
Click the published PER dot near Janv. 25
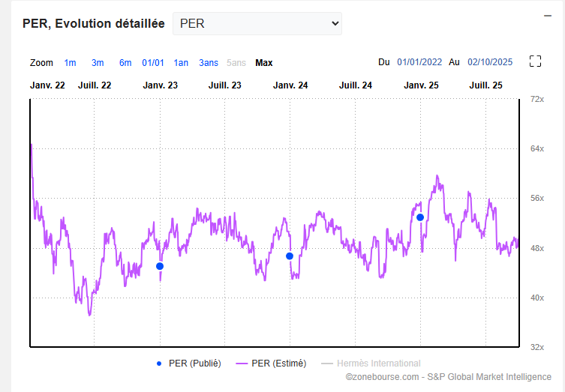[x=420, y=217]
